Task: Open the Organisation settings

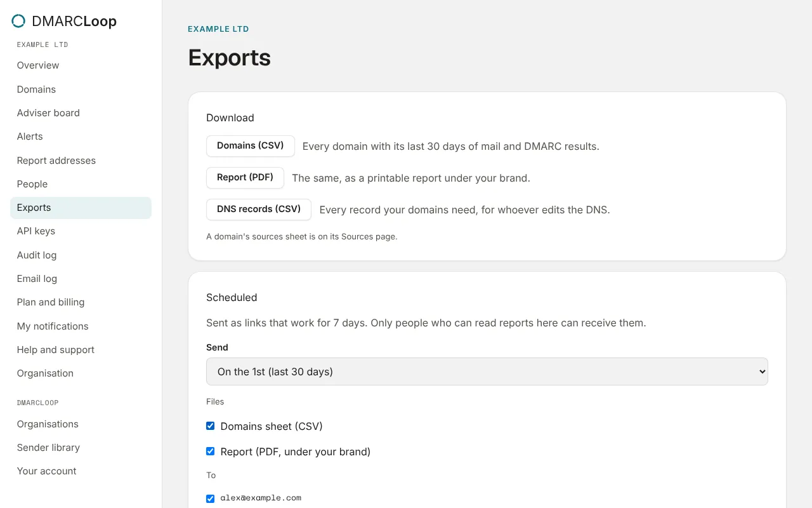Action: pos(81,373)
